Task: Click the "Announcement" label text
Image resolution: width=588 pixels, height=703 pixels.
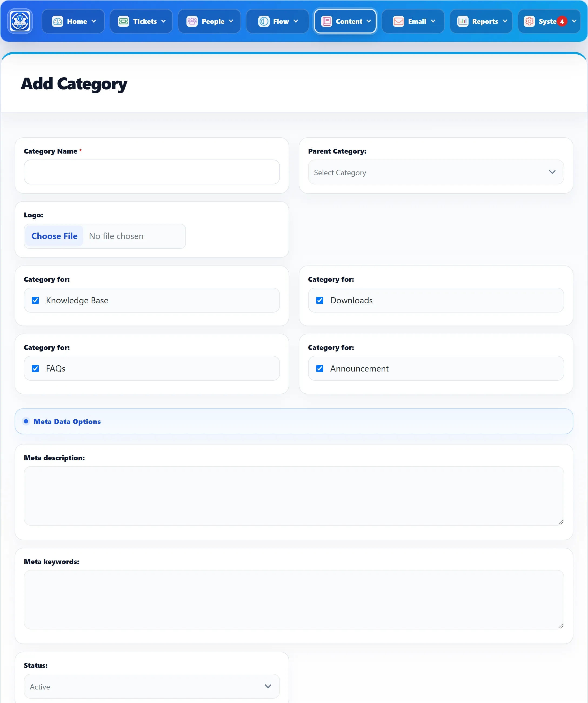Action: pos(359,369)
